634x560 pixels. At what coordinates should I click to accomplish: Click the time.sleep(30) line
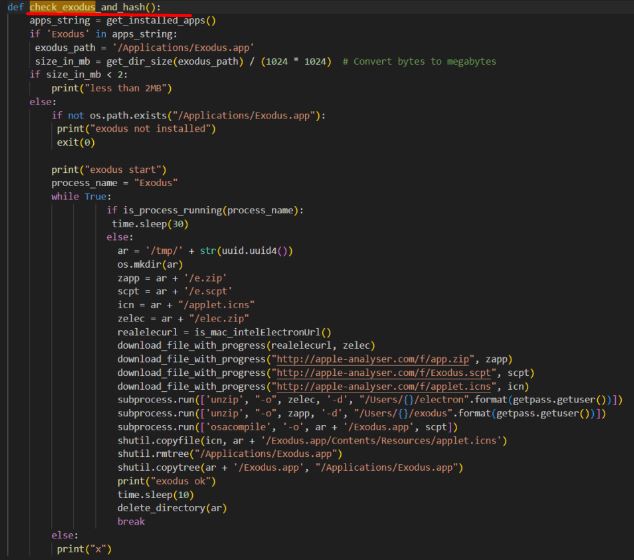point(150,224)
